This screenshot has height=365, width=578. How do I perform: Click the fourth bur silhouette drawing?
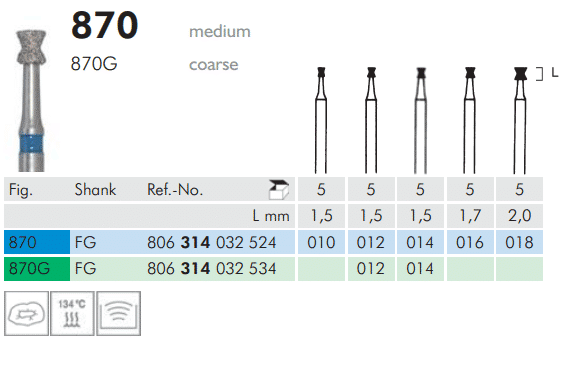(x=470, y=120)
